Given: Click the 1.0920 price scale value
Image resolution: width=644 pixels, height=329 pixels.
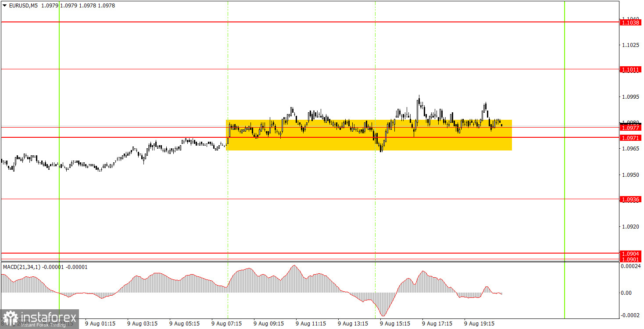Looking at the screenshot, I should 631,227.
